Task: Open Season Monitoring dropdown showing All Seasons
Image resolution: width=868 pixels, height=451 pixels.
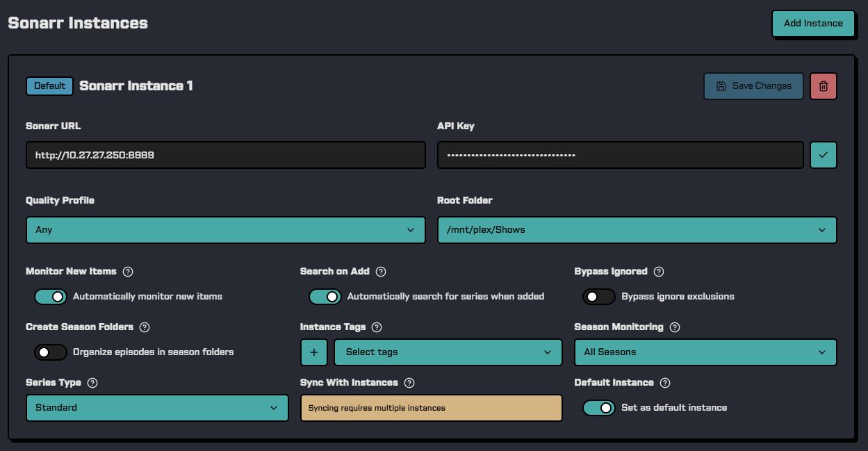Action: pyautogui.click(x=705, y=352)
